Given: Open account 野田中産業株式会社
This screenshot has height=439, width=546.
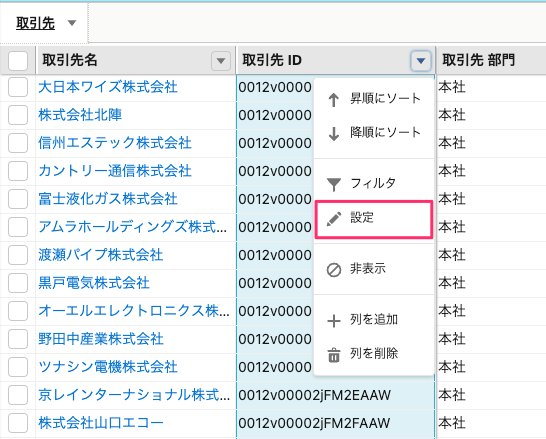Looking at the screenshot, I should 101,339.
